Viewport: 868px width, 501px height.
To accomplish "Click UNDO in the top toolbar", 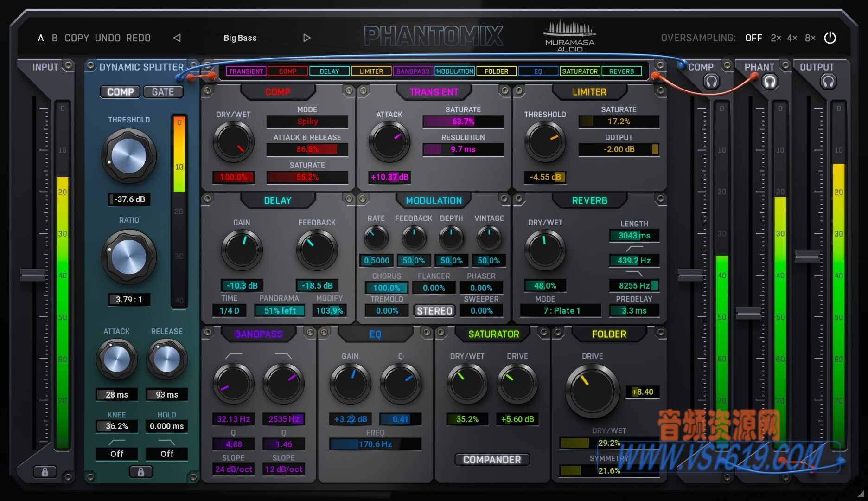I will 108,38.
